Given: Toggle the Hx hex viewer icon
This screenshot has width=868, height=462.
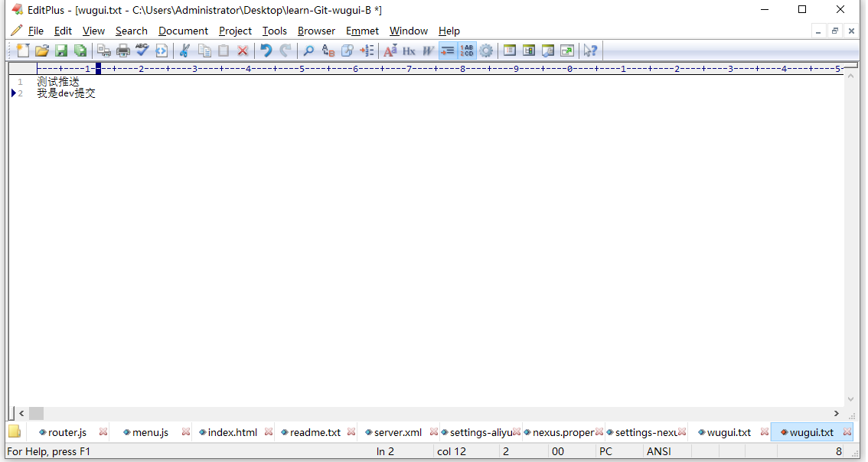Looking at the screenshot, I should (409, 51).
